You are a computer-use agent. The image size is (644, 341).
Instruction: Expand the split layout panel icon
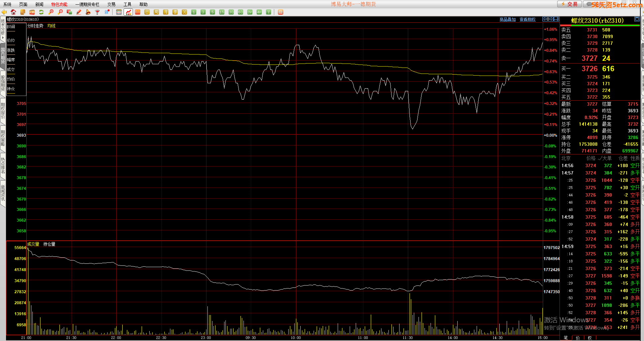pos(556,19)
